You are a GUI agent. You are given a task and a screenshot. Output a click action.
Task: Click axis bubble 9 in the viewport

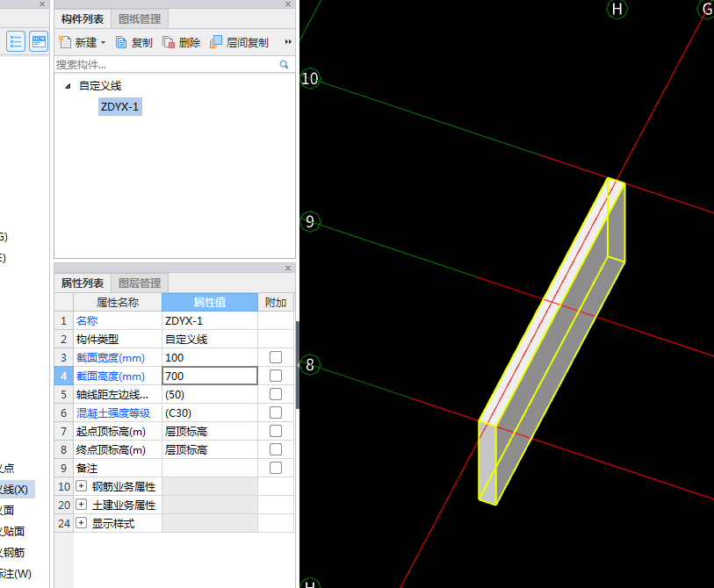[310, 222]
